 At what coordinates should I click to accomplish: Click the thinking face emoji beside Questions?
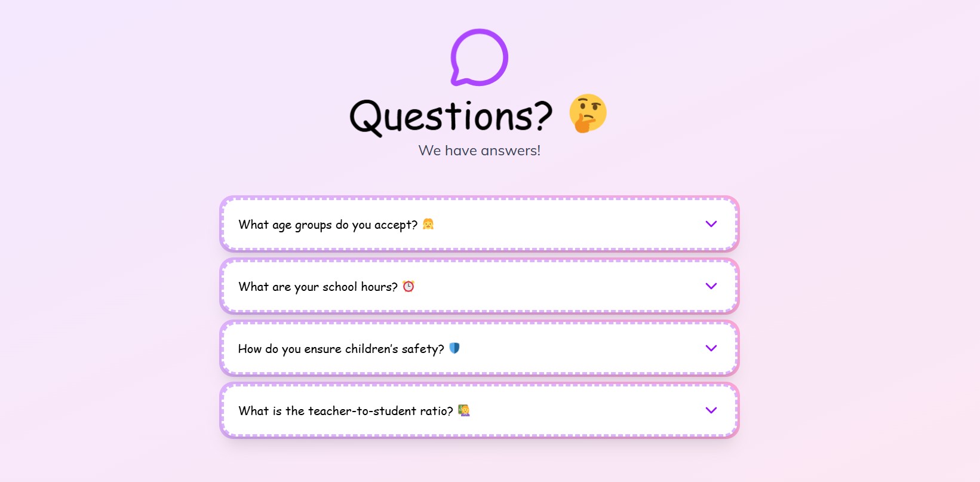(588, 113)
